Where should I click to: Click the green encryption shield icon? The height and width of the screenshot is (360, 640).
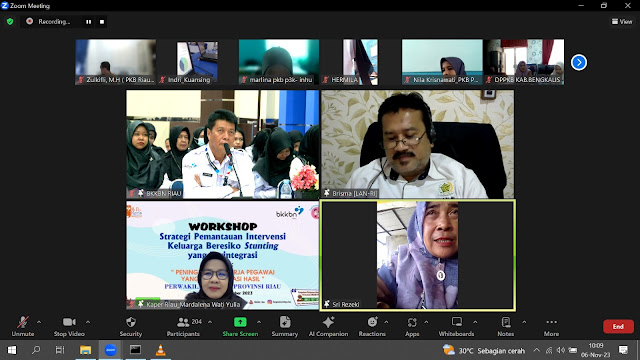10,21
